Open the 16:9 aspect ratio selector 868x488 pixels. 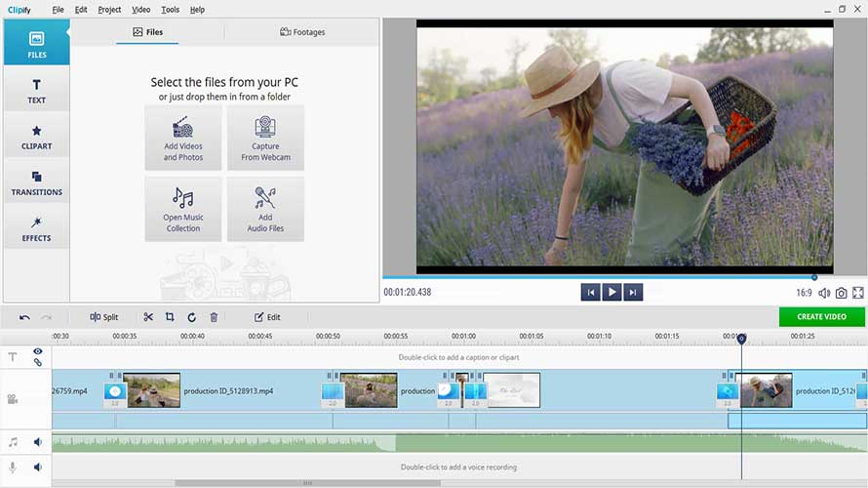click(804, 293)
